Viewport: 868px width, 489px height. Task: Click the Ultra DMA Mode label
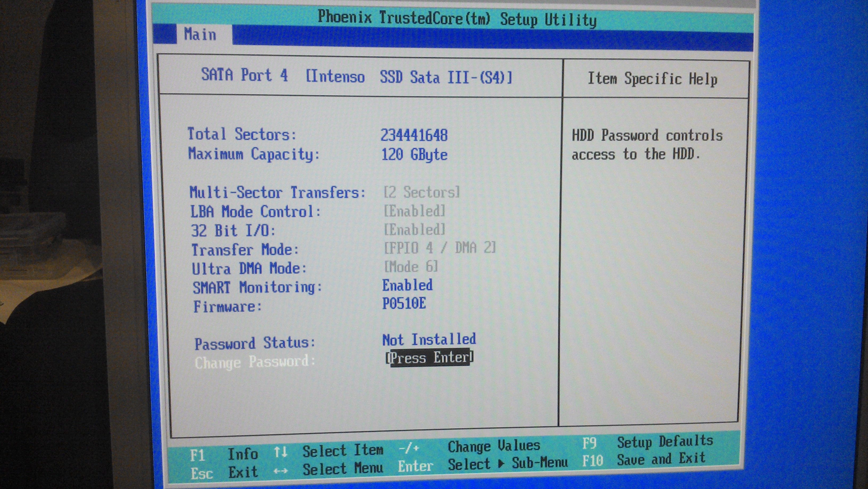(249, 269)
